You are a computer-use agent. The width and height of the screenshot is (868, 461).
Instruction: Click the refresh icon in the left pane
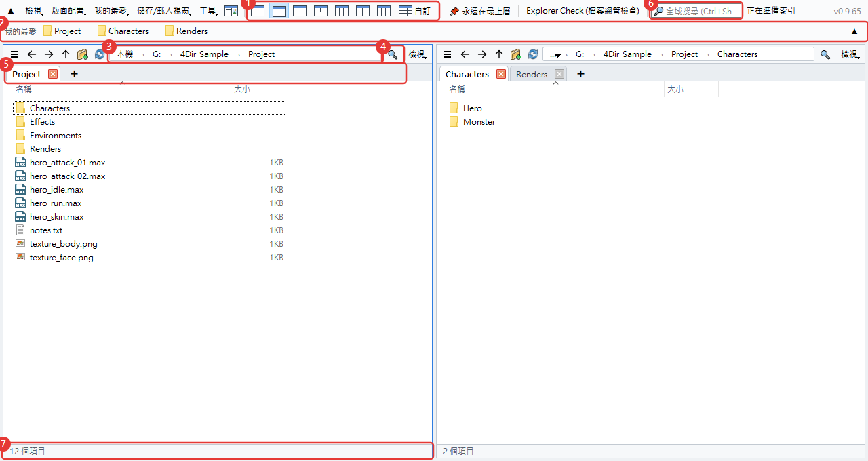coord(100,54)
